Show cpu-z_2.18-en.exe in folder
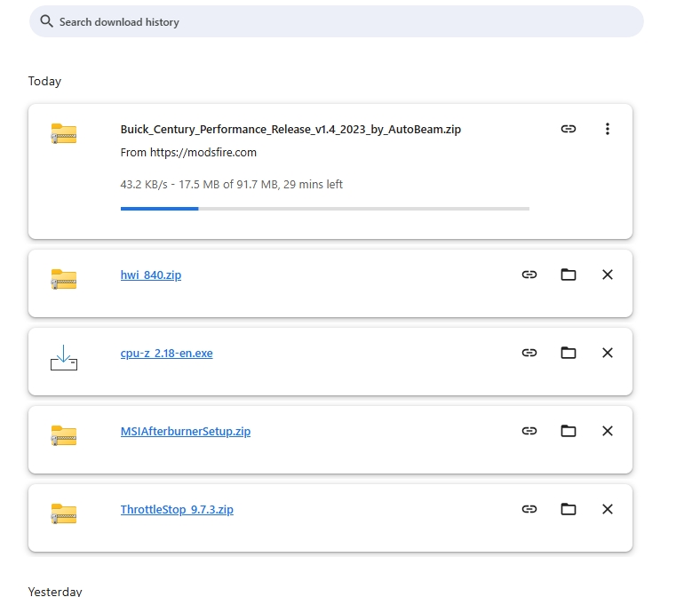Viewport: 700px width, 597px height. point(569,353)
